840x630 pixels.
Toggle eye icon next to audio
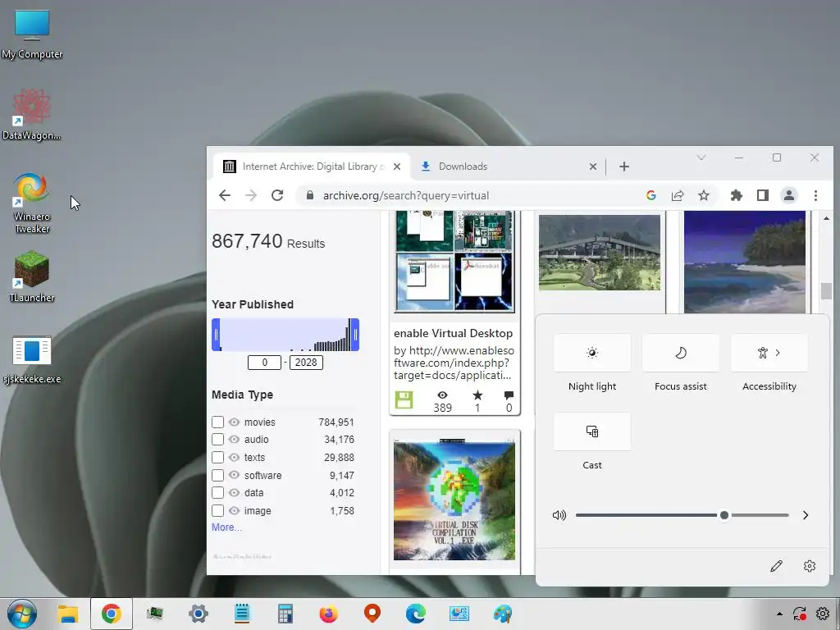coord(234,440)
